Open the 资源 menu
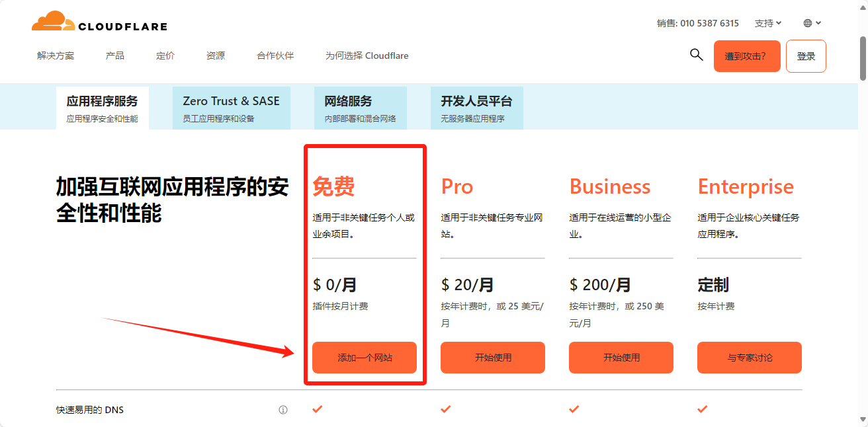The image size is (868, 427). tap(216, 56)
